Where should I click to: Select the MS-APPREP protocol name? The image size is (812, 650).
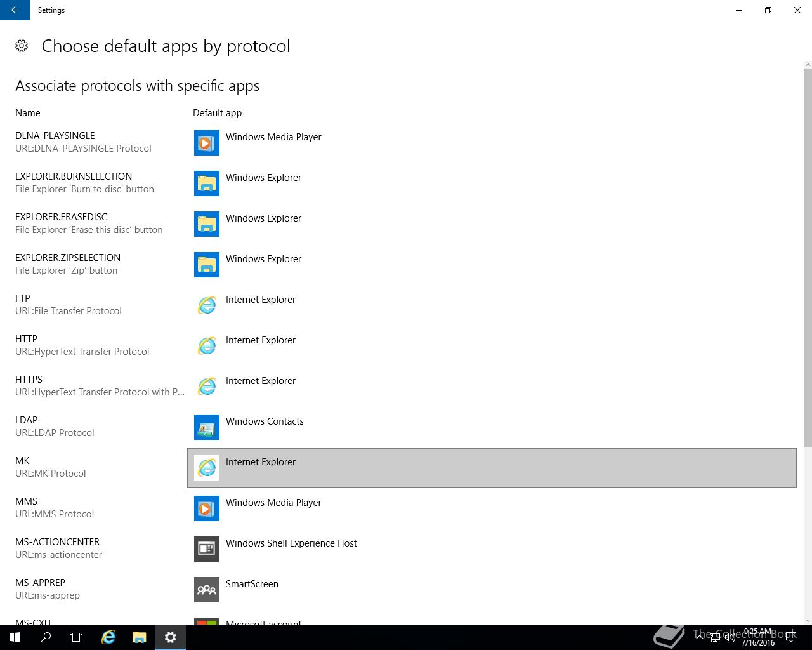tap(41, 583)
